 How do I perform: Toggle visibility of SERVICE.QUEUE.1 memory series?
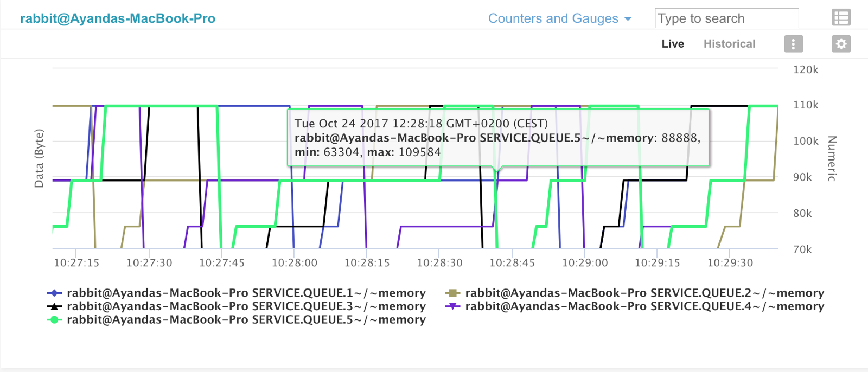tap(246, 293)
